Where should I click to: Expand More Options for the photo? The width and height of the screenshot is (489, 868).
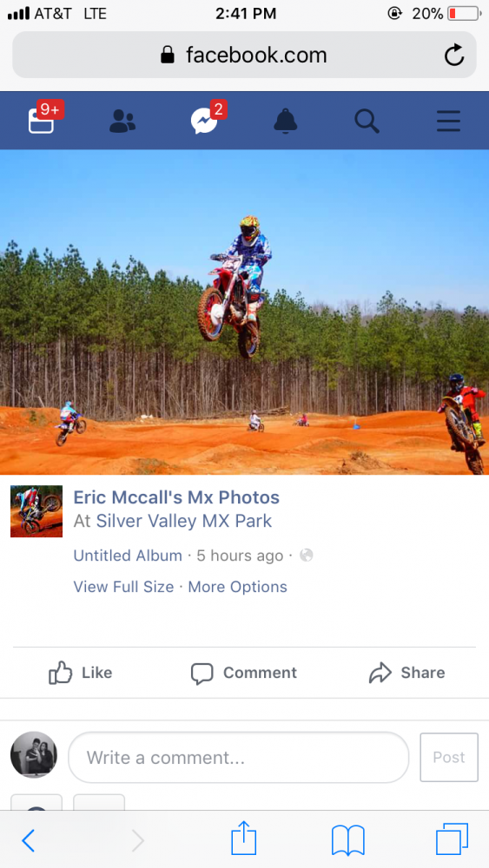tap(238, 587)
